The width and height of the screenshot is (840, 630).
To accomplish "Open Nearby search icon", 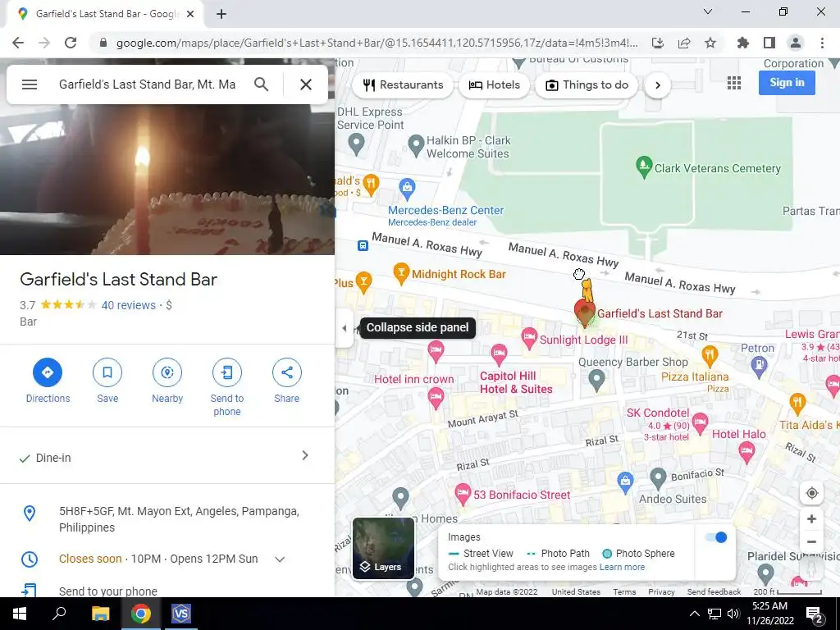I will click(167, 372).
